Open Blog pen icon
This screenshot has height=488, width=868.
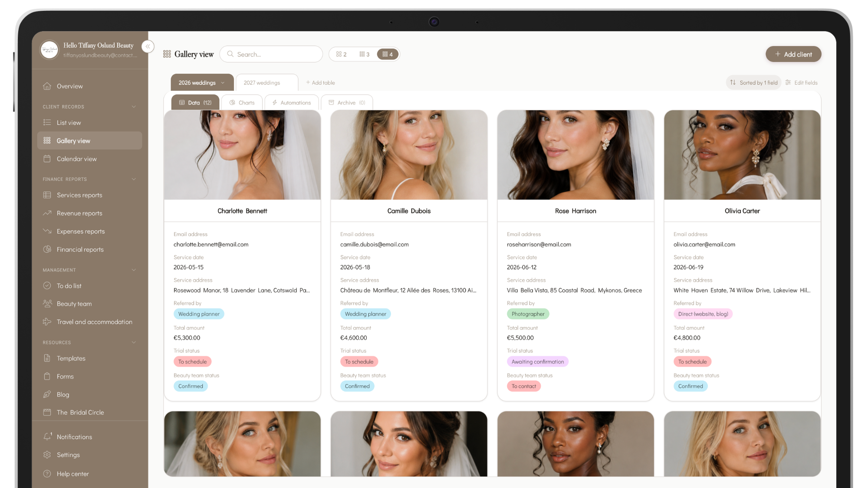[x=47, y=394]
